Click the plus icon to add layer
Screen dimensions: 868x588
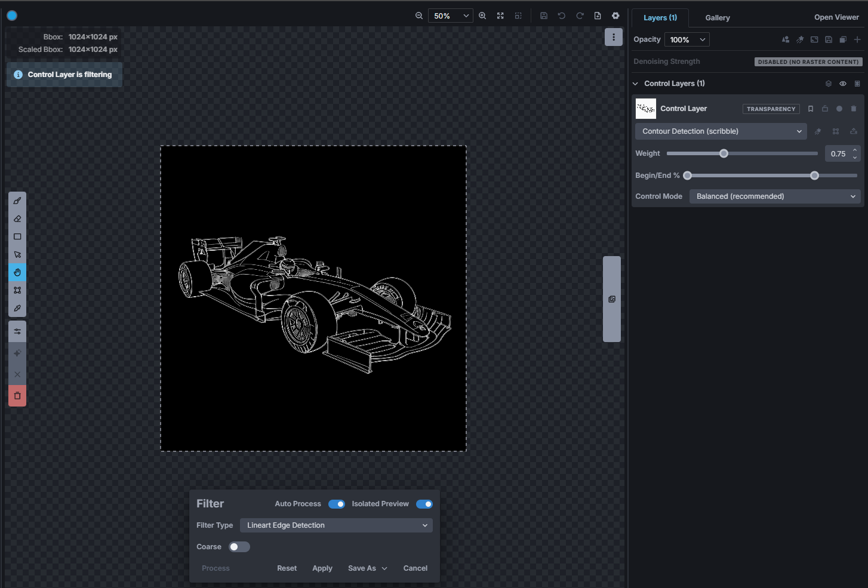point(857,39)
